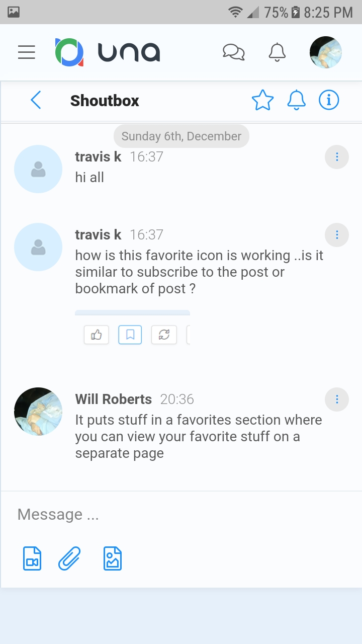Tap the UNA logo

tap(108, 52)
